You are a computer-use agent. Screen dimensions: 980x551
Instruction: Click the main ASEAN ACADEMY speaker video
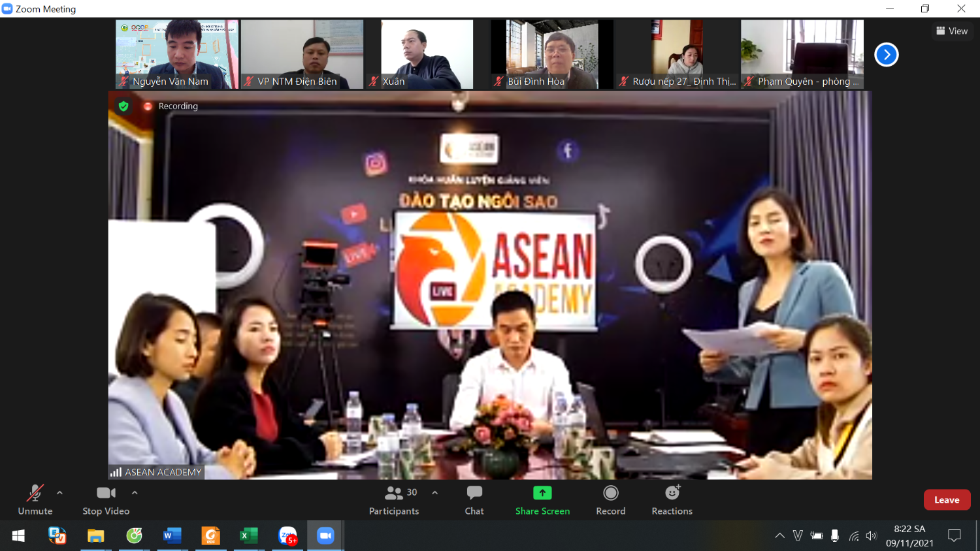490,285
